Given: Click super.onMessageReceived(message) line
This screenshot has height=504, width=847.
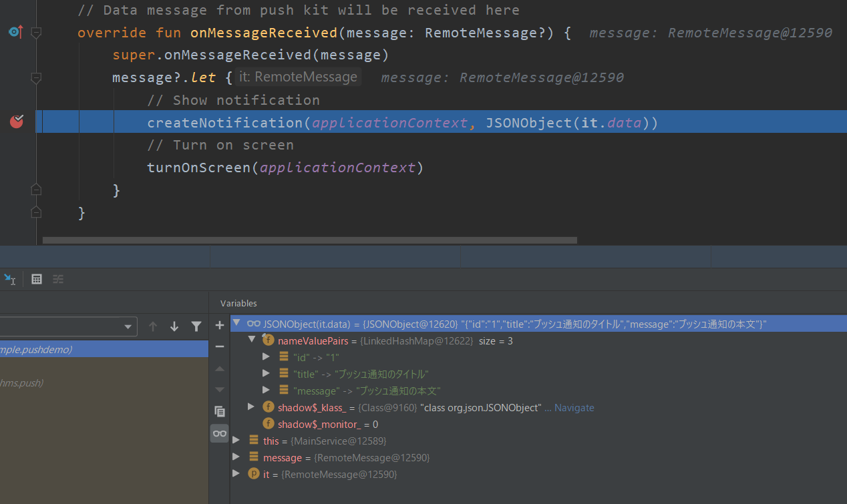Looking at the screenshot, I should (x=250, y=55).
